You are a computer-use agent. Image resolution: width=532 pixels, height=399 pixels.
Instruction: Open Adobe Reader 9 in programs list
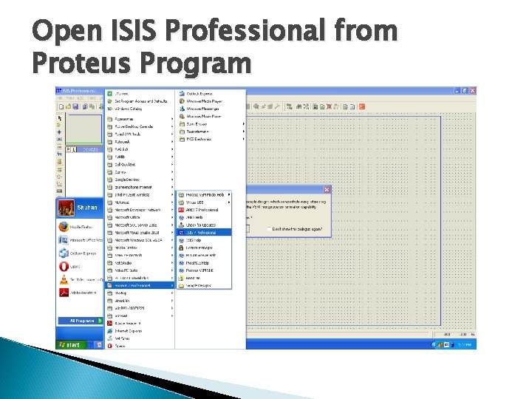[140, 324]
